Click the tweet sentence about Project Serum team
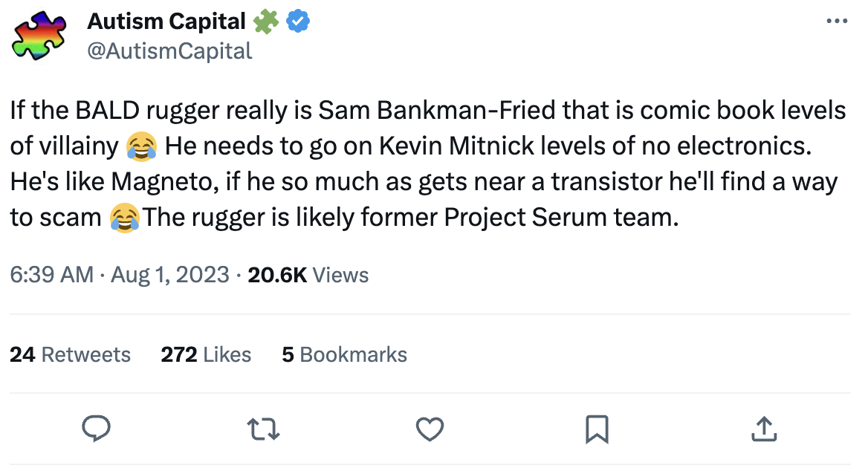 tap(411, 218)
